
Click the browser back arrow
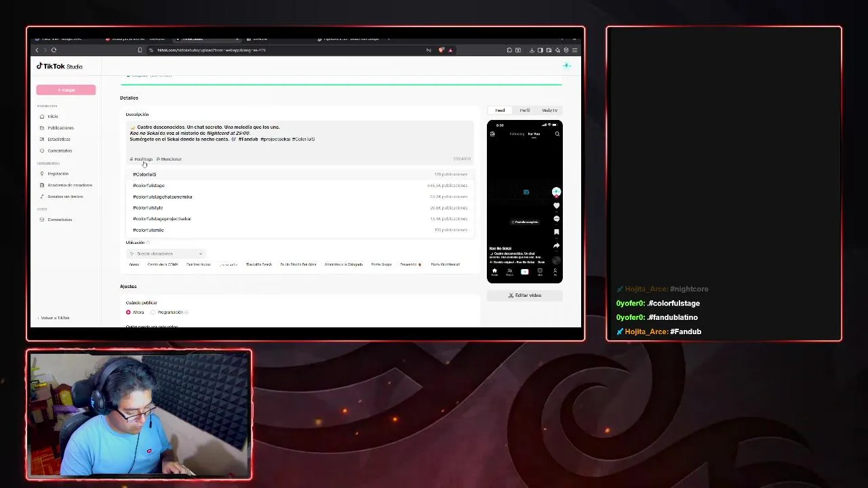coord(37,50)
